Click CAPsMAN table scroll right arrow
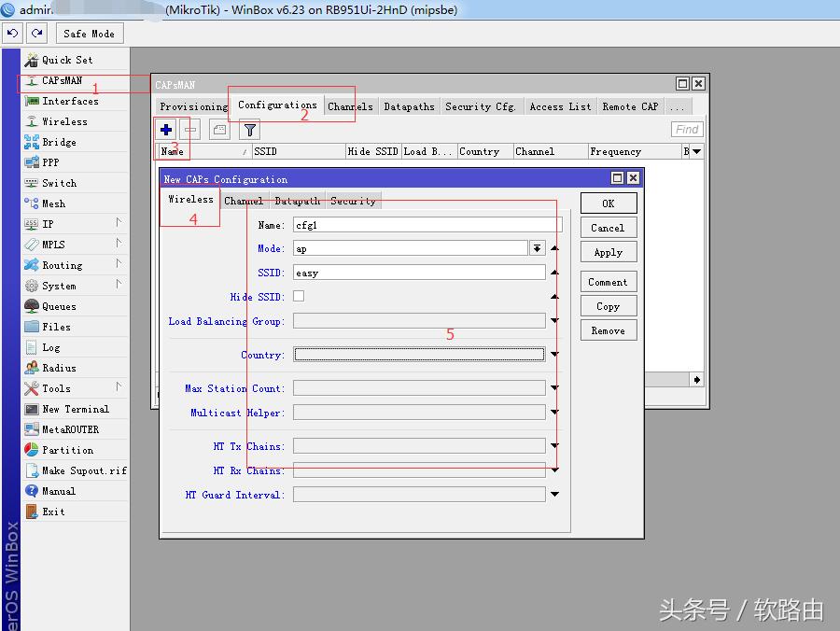 tap(696, 380)
